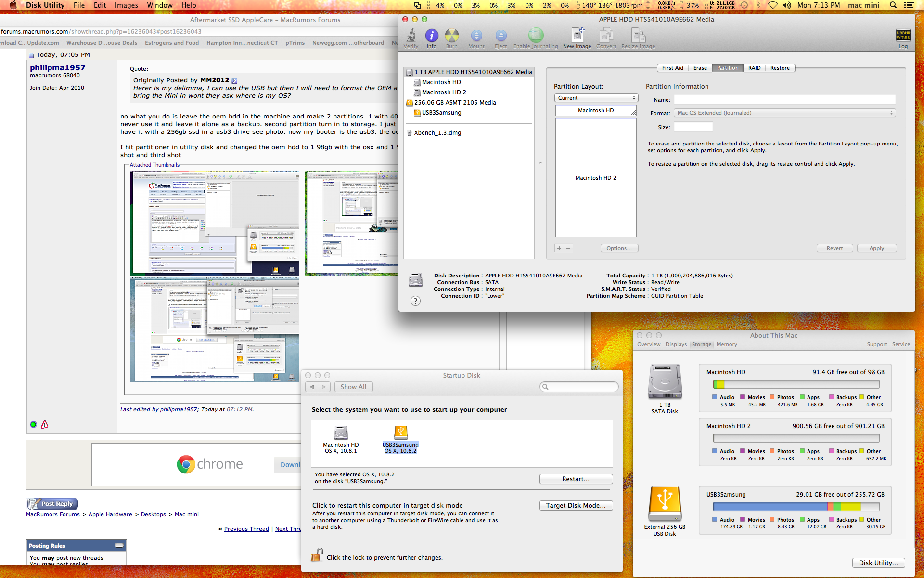
Task: Open the Format Mac OS Extended dropdown
Action: click(x=785, y=113)
